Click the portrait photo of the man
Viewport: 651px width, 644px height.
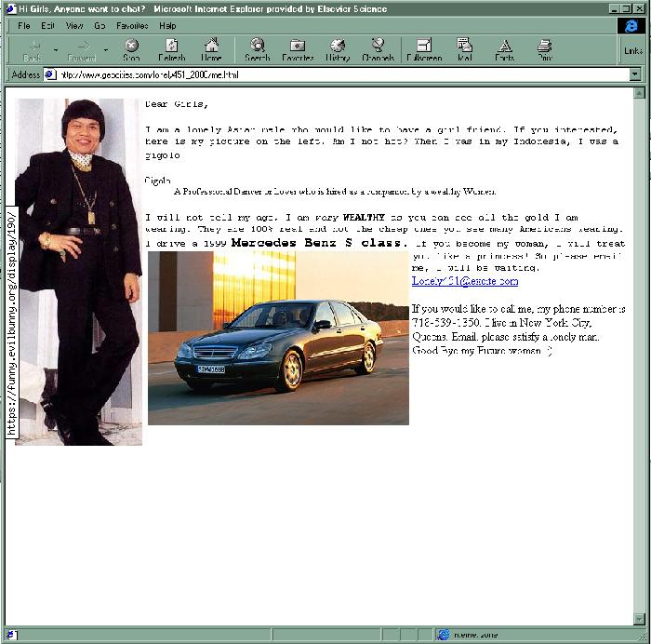pyautogui.click(x=78, y=272)
